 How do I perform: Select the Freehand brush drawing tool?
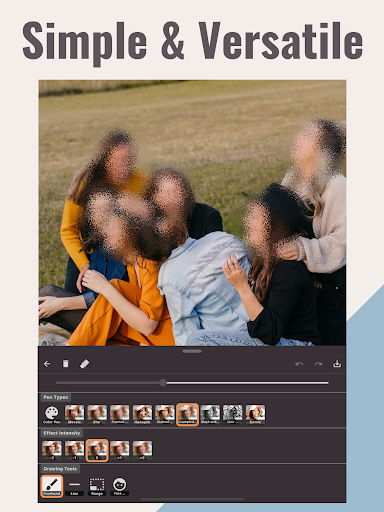[x=52, y=486]
